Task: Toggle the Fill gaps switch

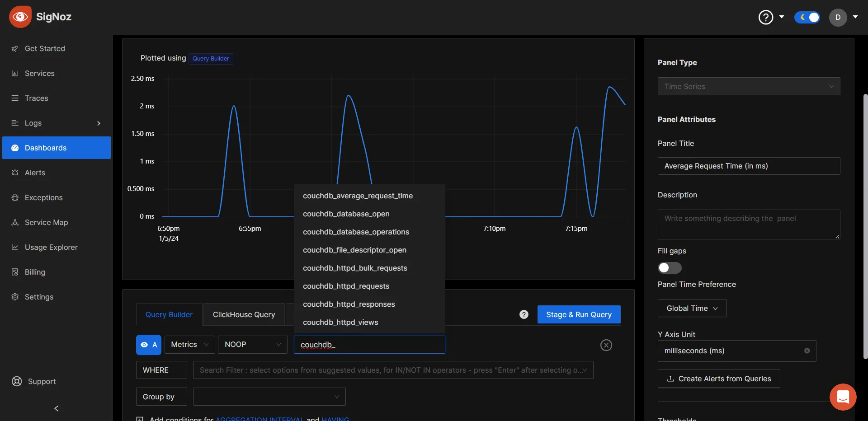Action: (x=670, y=268)
